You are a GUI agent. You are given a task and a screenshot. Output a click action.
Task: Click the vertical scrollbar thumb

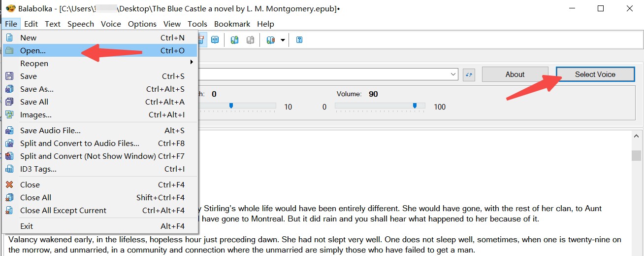pos(637,155)
